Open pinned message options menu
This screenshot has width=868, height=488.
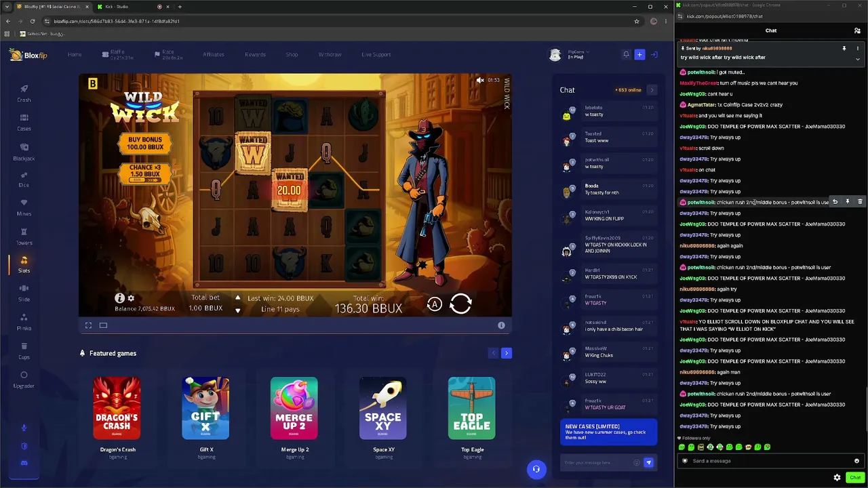[x=857, y=49]
